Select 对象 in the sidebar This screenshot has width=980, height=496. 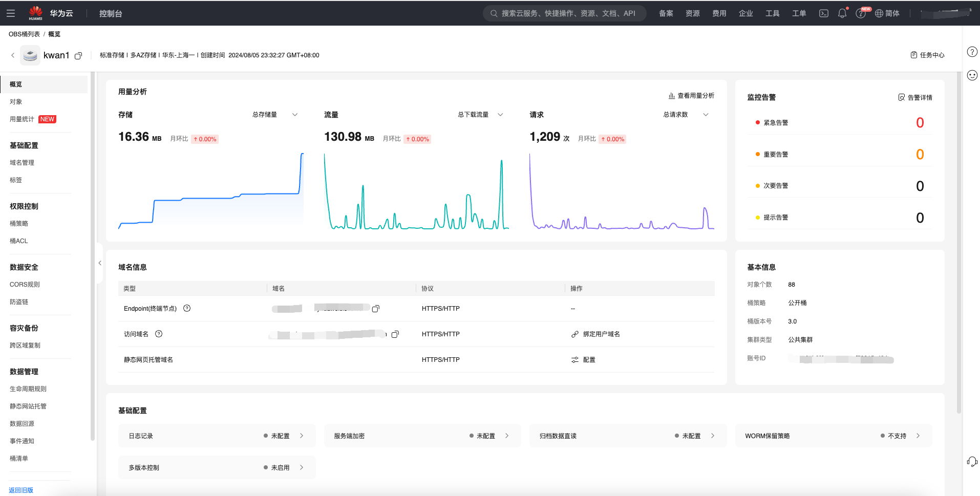[x=16, y=102]
